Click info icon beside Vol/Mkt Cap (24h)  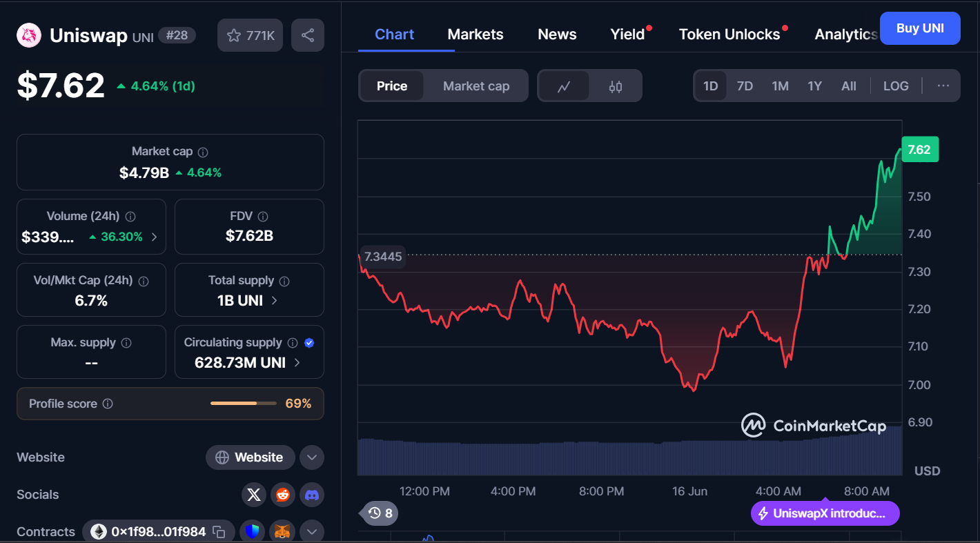[x=144, y=281]
